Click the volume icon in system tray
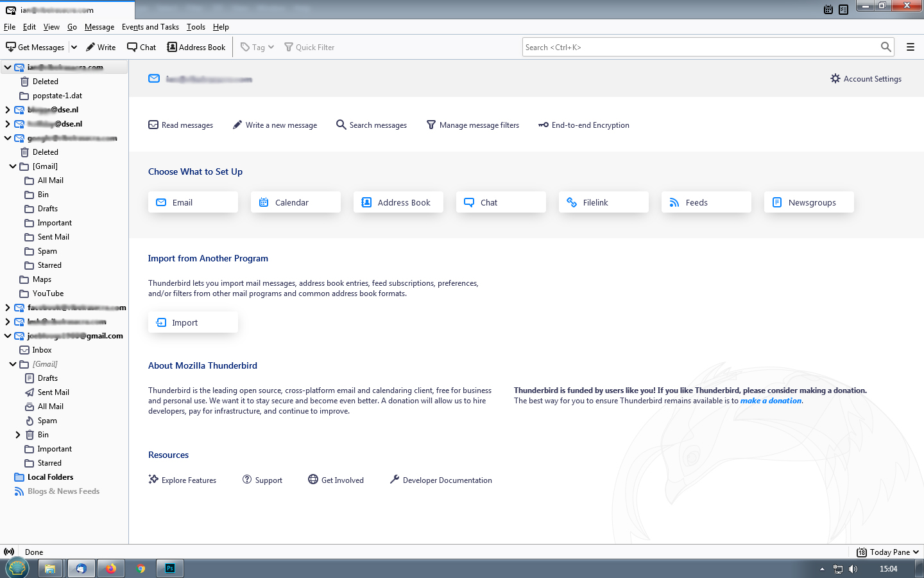Image resolution: width=924 pixels, height=578 pixels. point(853,568)
